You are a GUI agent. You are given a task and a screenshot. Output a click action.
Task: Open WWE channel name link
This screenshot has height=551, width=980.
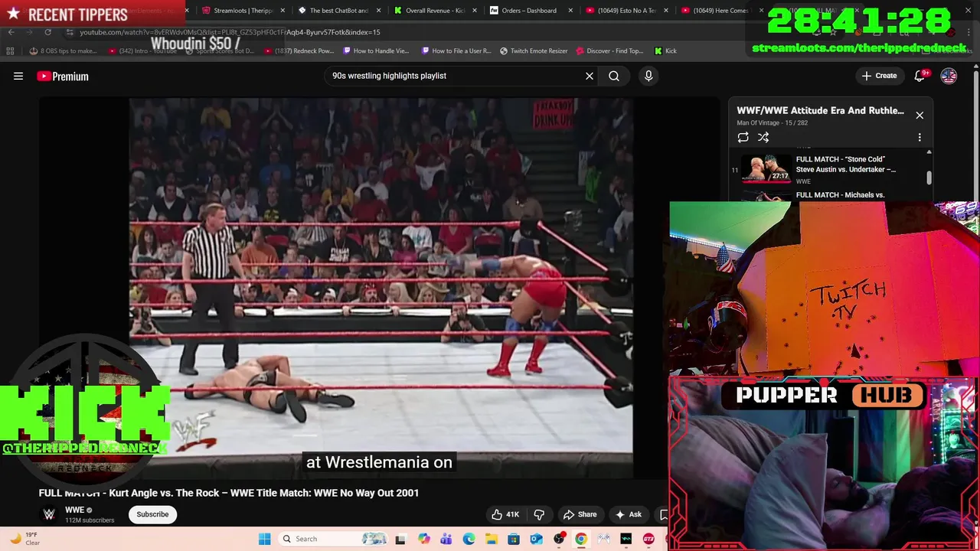point(74,510)
